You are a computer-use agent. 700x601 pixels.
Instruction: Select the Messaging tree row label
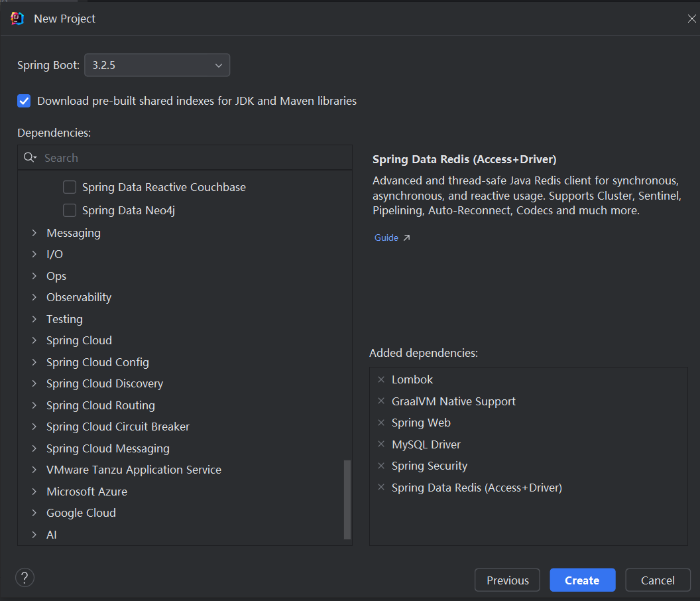click(x=74, y=234)
